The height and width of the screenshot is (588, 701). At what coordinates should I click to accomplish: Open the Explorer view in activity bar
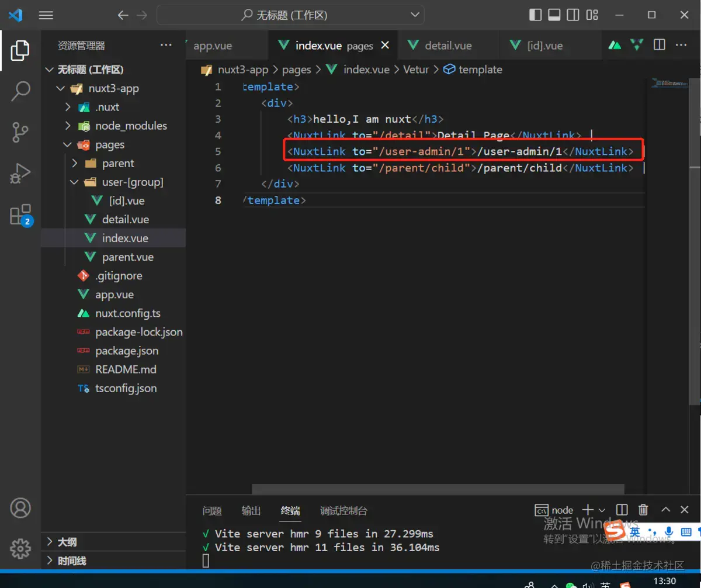[20, 51]
